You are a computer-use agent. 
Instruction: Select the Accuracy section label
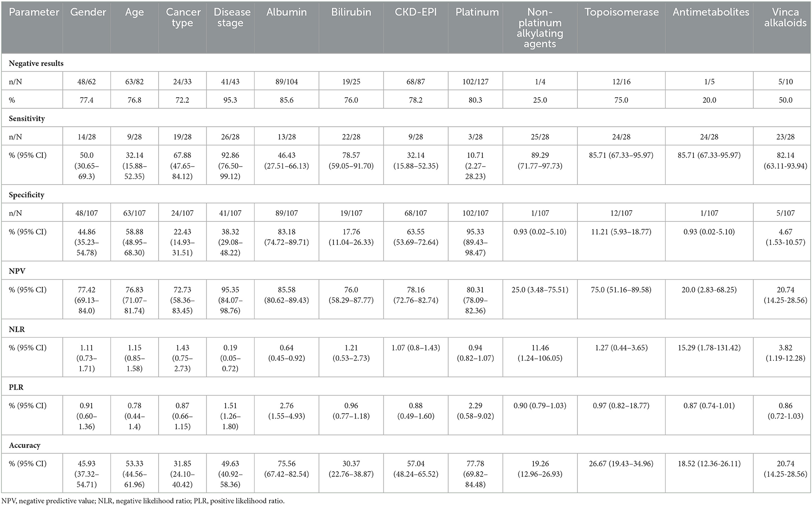point(24,445)
